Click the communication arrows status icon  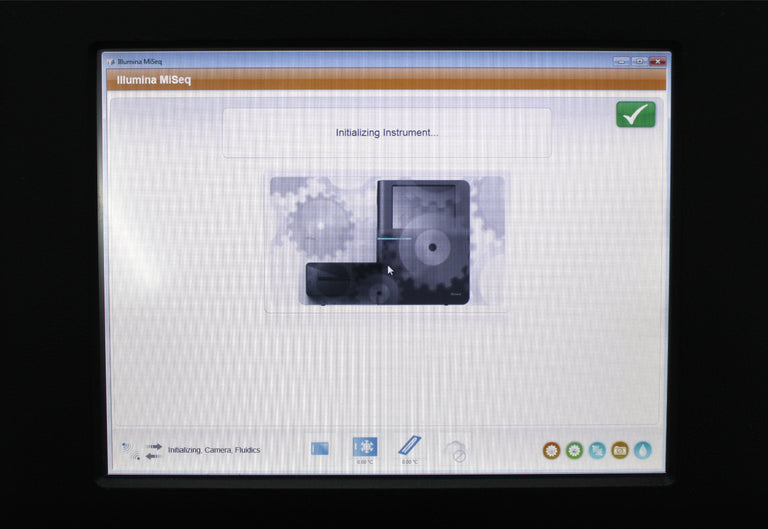(x=153, y=451)
